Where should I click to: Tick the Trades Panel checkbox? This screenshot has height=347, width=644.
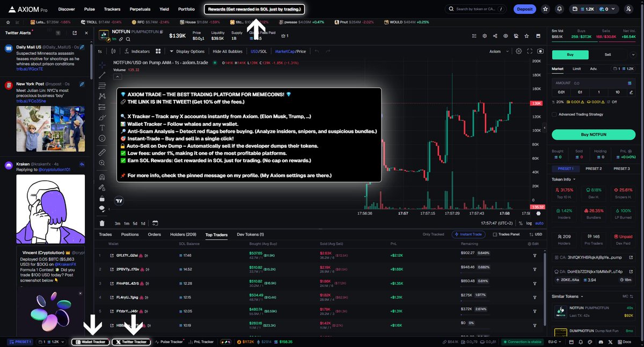[x=494, y=234]
